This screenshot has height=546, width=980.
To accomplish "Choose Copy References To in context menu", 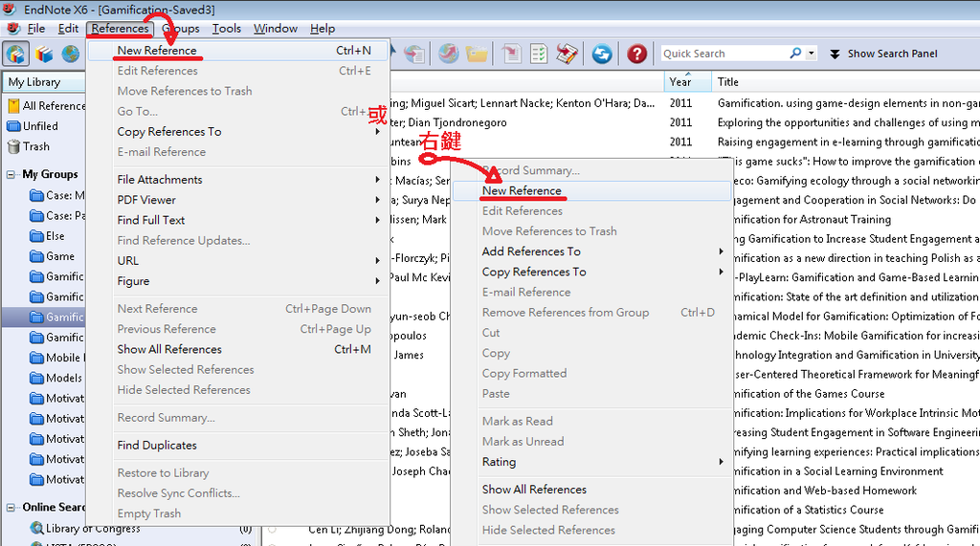I will [x=591, y=272].
